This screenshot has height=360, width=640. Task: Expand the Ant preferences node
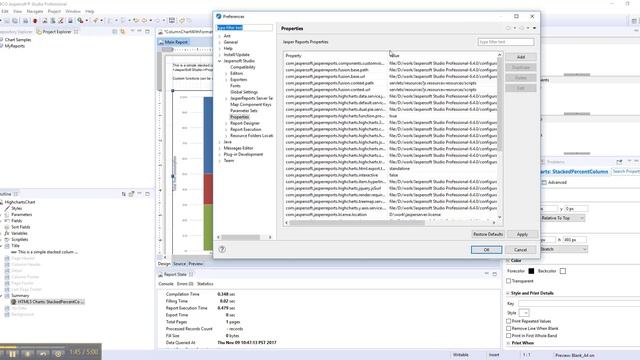tap(220, 36)
